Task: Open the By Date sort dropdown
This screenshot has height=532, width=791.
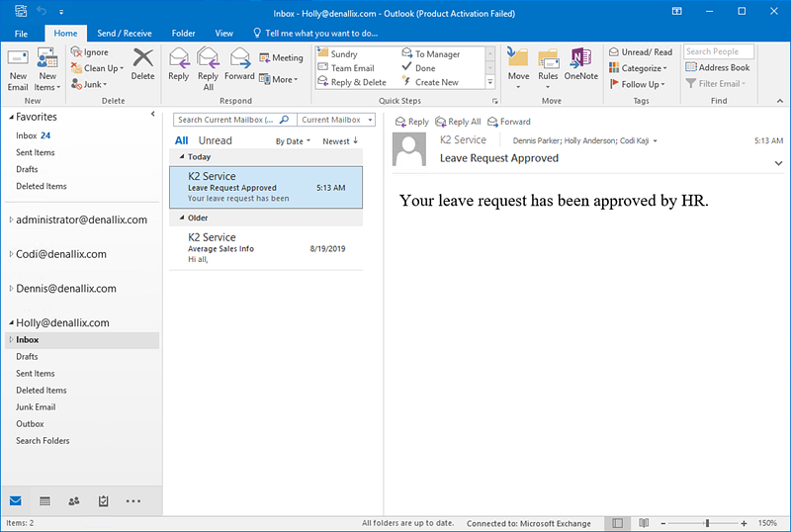Action: [x=293, y=141]
